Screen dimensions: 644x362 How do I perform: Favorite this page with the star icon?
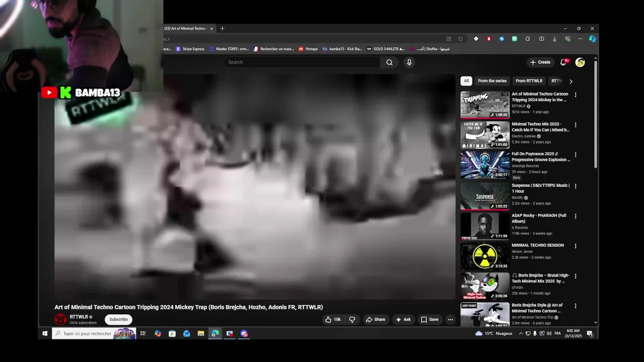[x=460, y=39]
